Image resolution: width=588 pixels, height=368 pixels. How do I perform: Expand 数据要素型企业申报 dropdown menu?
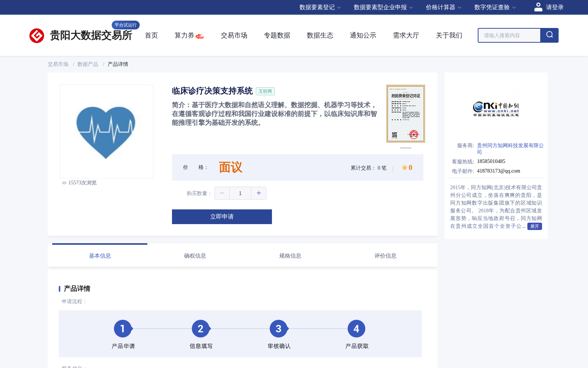coord(383,7)
